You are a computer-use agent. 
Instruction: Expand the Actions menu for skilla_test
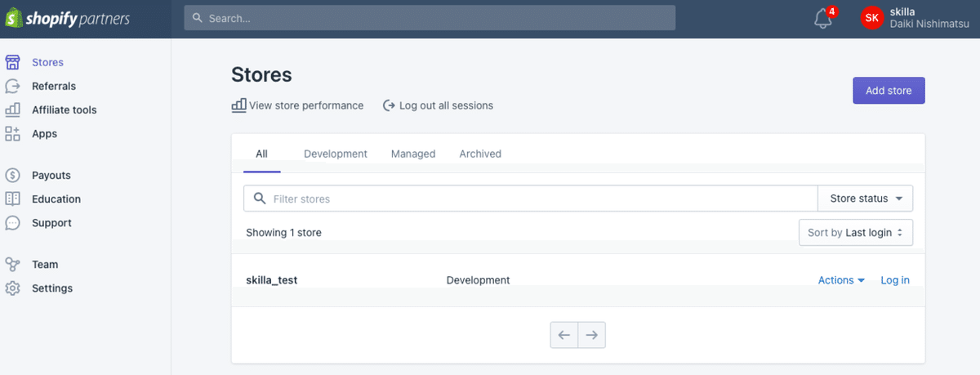tap(840, 280)
